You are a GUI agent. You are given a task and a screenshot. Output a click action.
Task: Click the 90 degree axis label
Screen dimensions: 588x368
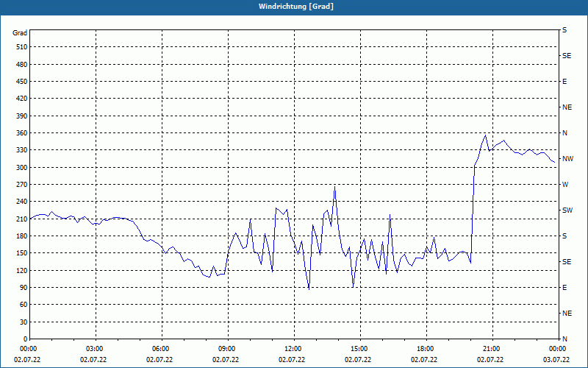(23, 288)
